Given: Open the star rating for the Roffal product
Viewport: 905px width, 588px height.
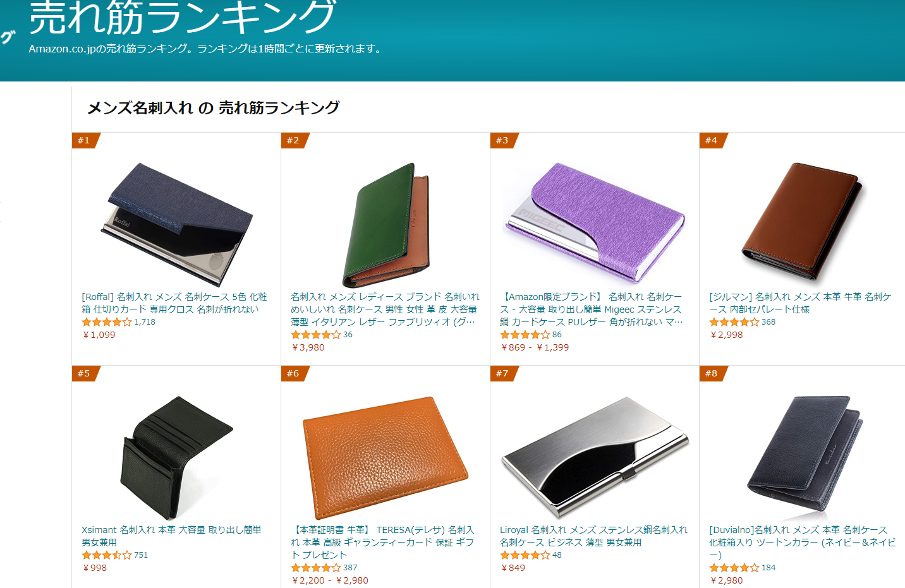Looking at the screenshot, I should pyautogui.click(x=107, y=322).
